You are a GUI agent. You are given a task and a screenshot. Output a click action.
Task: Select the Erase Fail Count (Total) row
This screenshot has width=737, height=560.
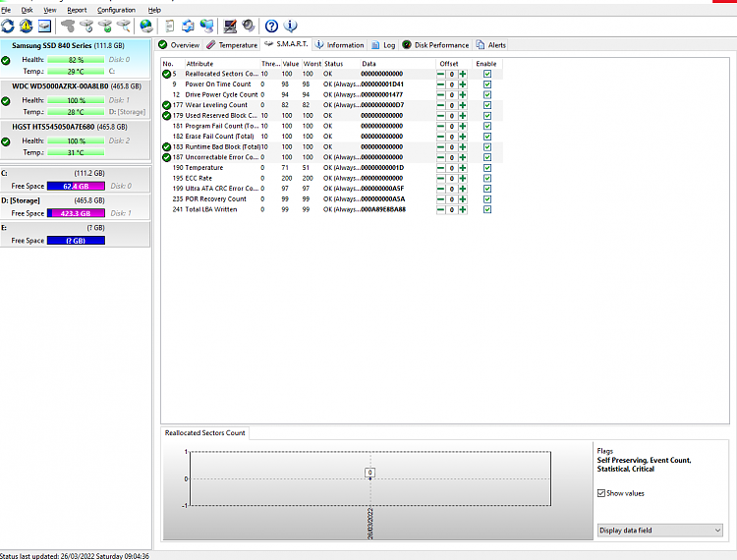point(332,137)
